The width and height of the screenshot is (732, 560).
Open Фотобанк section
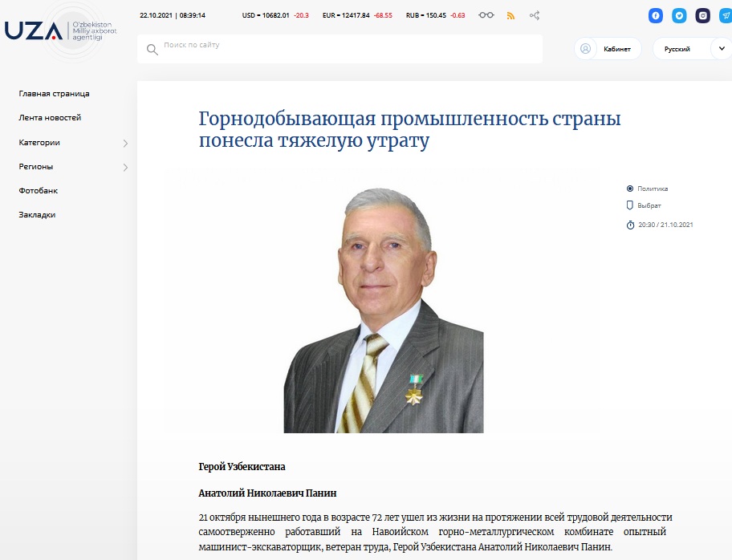[x=39, y=191]
